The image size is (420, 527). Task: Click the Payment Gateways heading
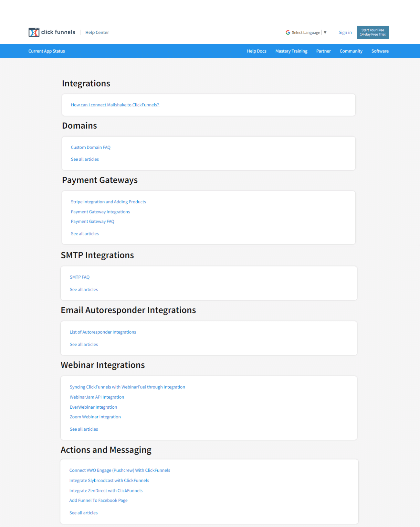coord(100,180)
